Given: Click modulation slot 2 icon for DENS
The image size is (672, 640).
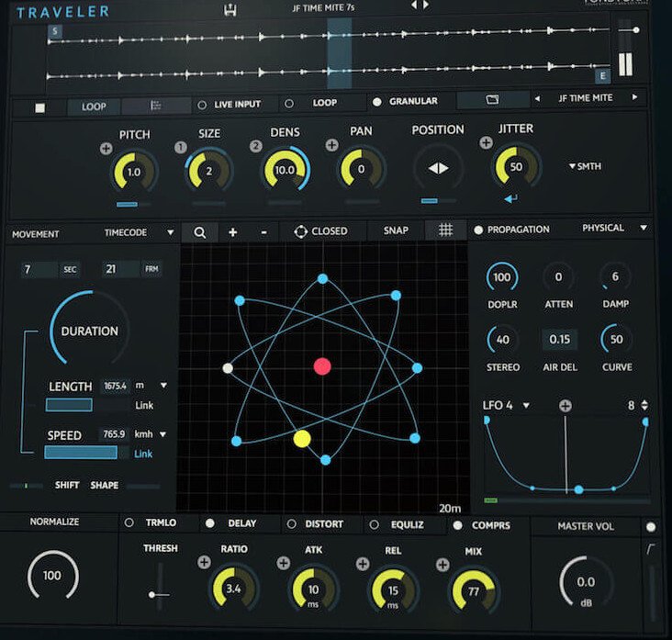Looking at the screenshot, I should tap(256, 146).
